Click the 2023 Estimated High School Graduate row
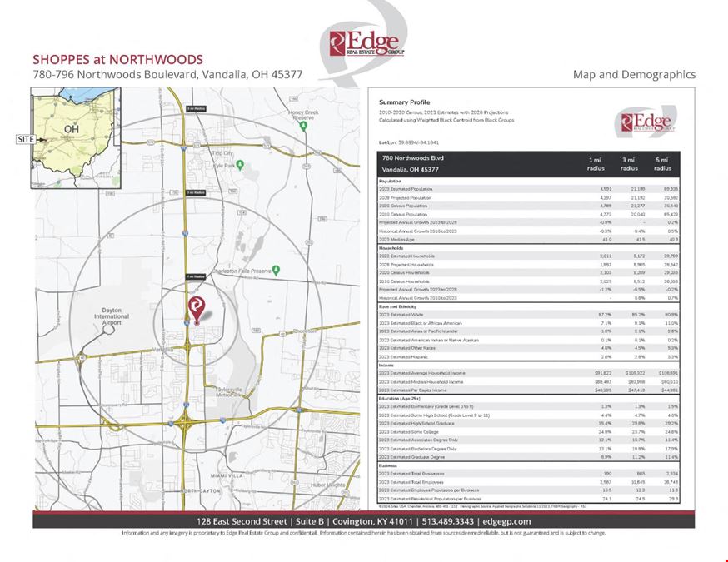 529,423
